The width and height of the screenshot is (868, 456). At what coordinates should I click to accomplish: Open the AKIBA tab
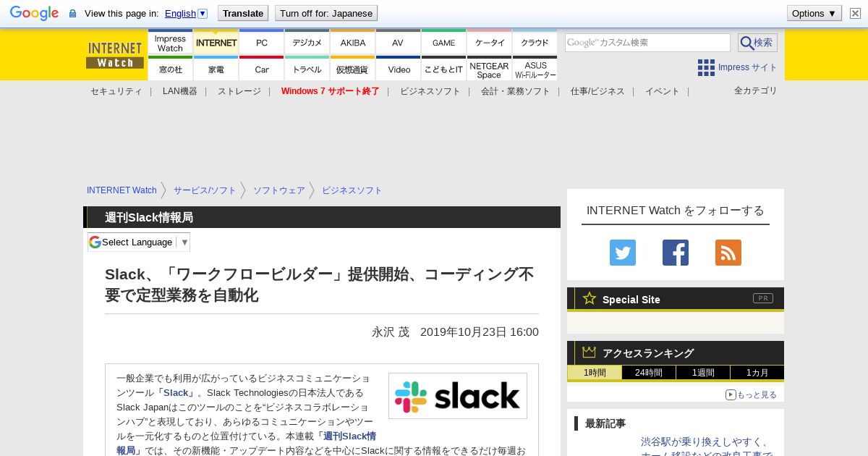(x=352, y=43)
